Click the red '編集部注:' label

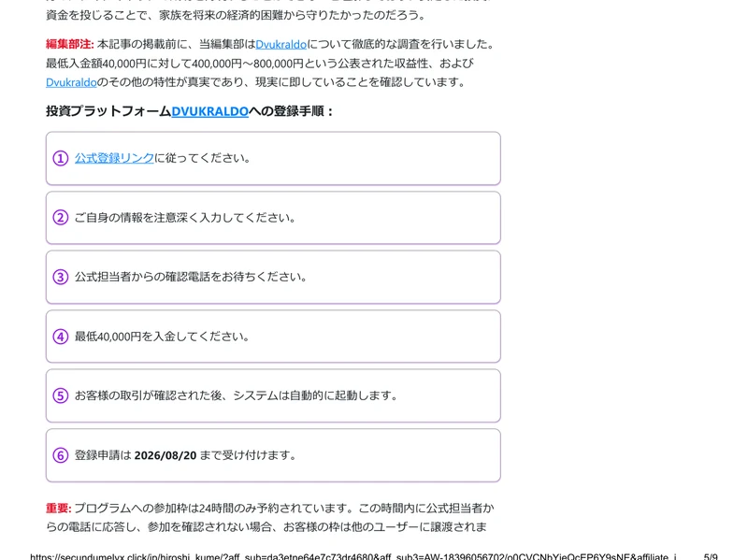69,44
